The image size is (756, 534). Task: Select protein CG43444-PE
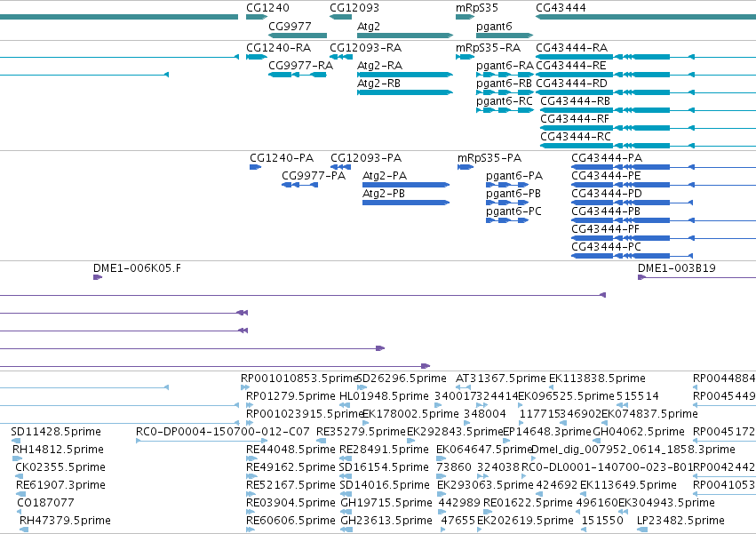pyautogui.click(x=606, y=176)
